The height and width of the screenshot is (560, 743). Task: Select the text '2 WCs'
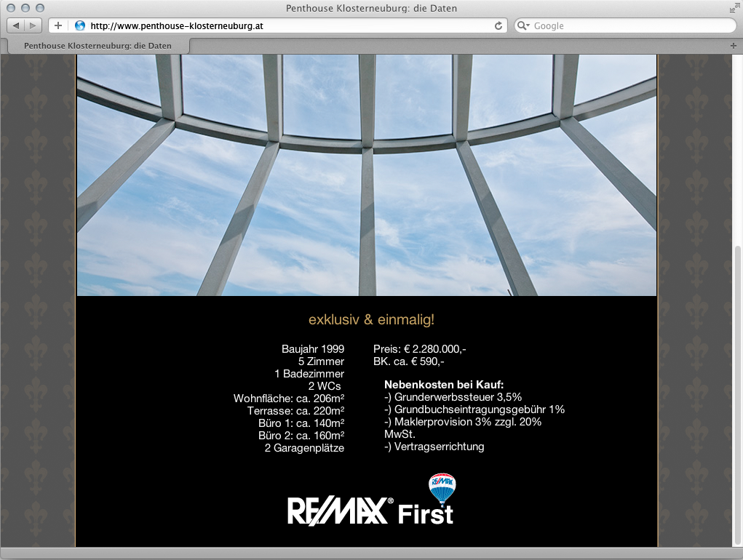[325, 385]
